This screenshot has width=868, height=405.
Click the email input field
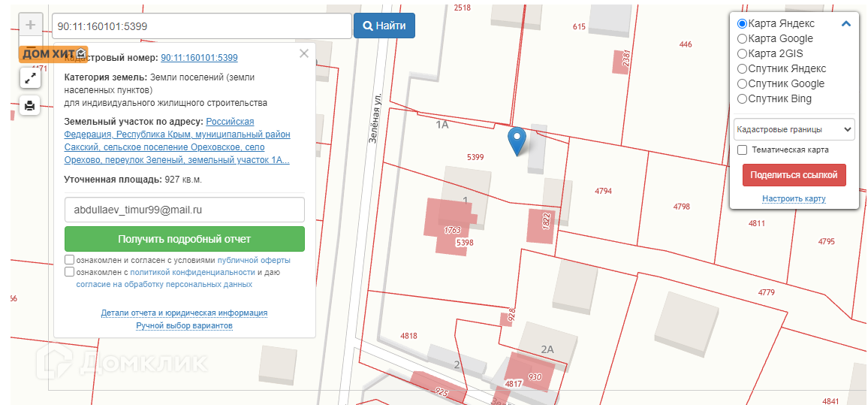pos(184,210)
